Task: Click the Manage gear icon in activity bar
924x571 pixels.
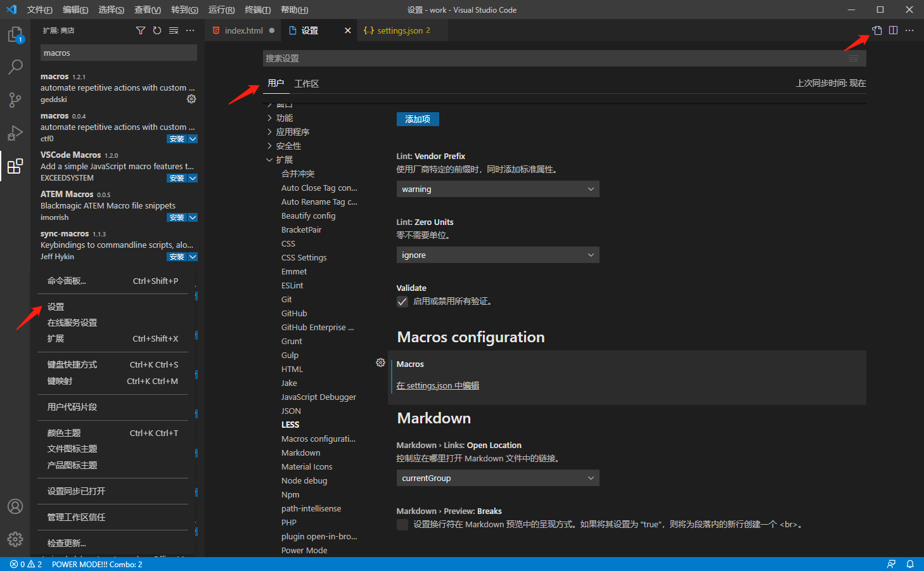Action: [x=15, y=539]
